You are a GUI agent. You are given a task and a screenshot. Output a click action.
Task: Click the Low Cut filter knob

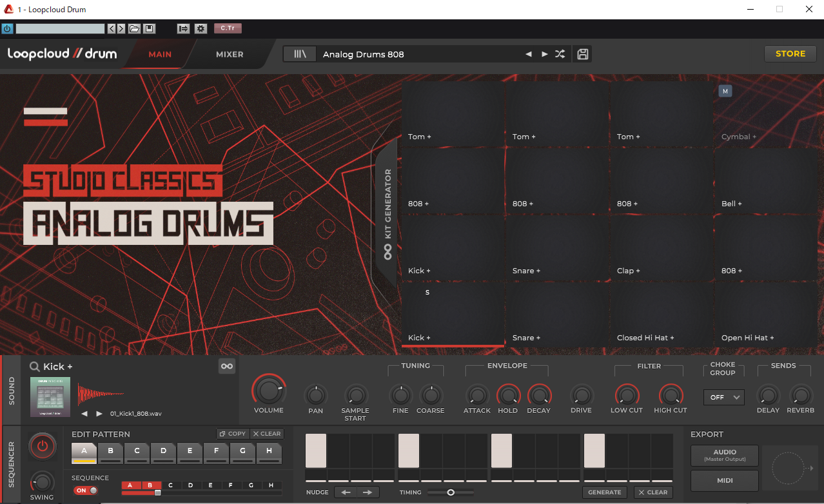[627, 395]
